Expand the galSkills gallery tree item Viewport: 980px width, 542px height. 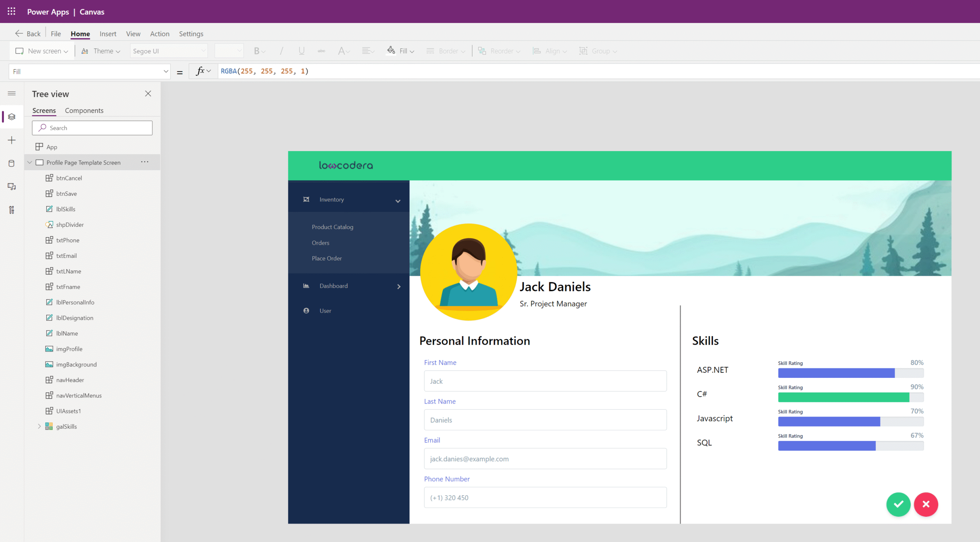click(39, 426)
